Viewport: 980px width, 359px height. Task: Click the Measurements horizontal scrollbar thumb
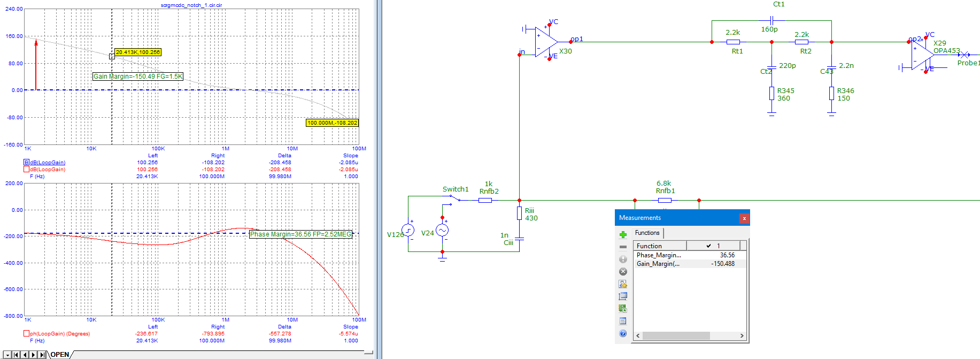(x=676, y=336)
